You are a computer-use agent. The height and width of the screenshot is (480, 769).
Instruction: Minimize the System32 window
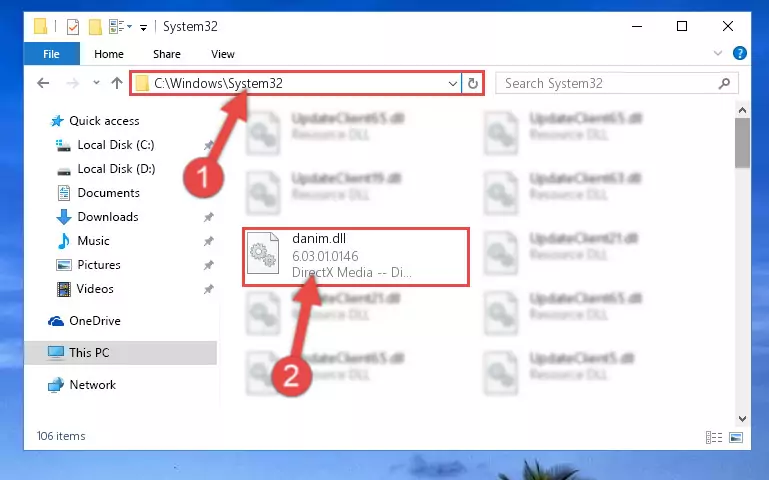click(x=637, y=26)
